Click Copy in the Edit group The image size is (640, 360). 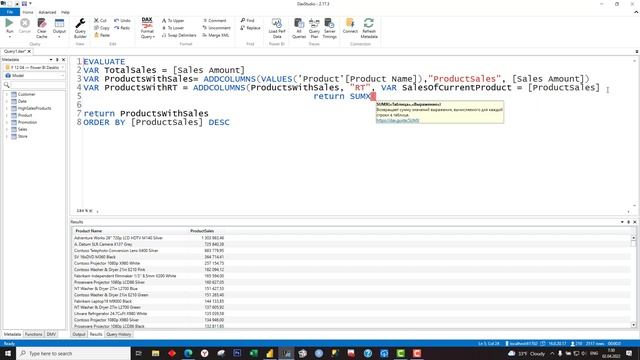coord(102,28)
